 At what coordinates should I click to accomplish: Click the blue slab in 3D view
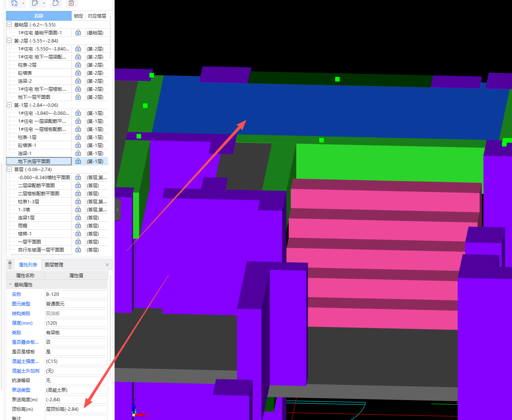330,109
